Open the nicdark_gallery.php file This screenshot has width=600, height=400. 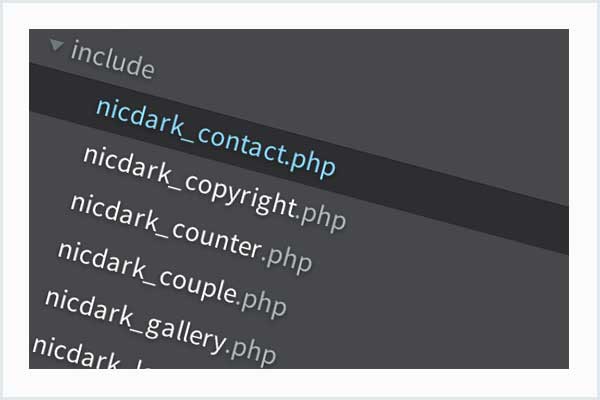160,327
